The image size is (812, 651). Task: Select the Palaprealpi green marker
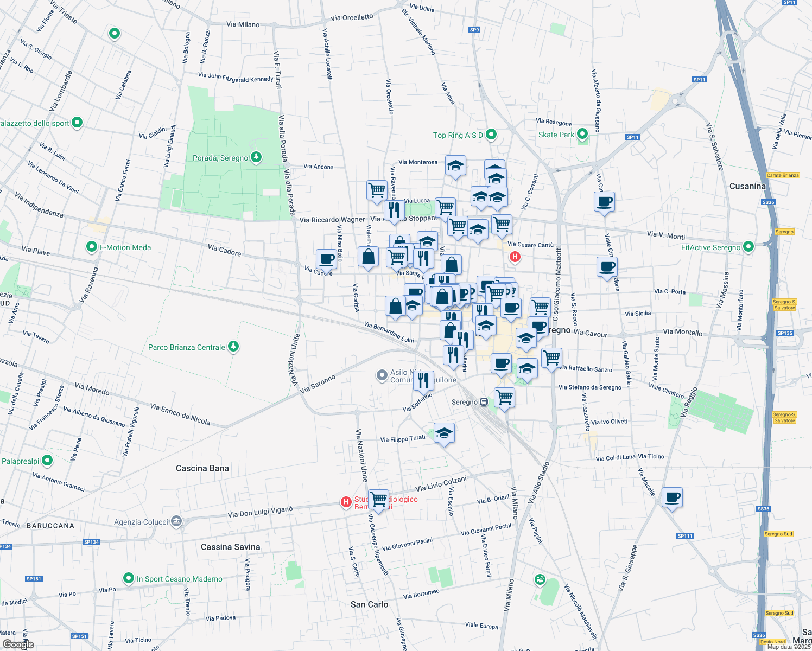pyautogui.click(x=47, y=461)
